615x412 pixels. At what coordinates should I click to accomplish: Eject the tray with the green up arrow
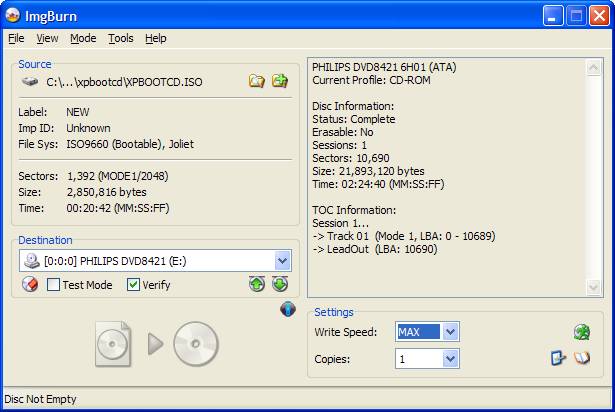pyautogui.click(x=257, y=284)
